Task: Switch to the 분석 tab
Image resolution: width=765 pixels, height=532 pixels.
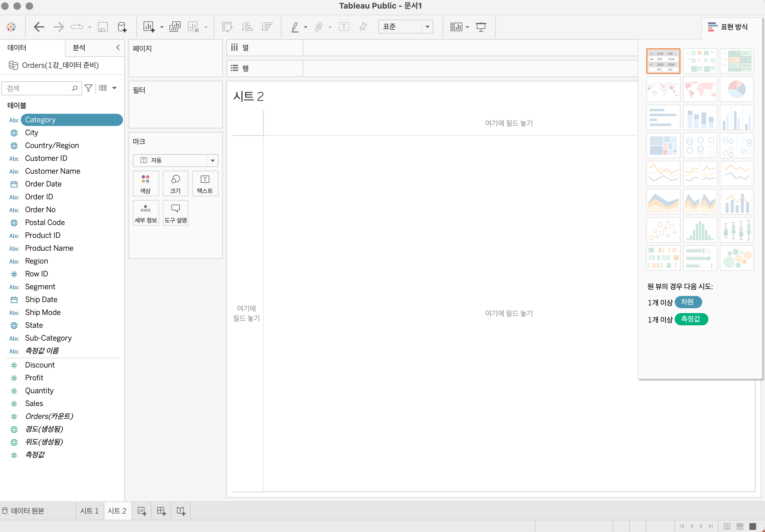Action: coord(79,48)
